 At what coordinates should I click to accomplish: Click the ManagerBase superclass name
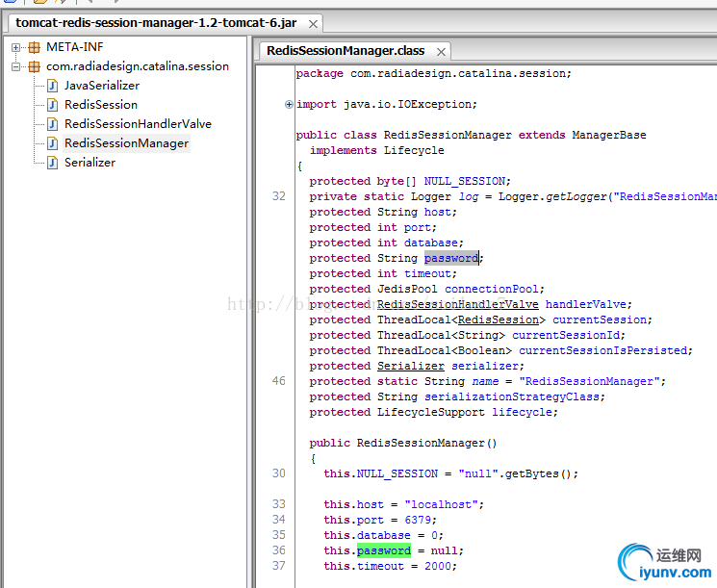point(609,136)
